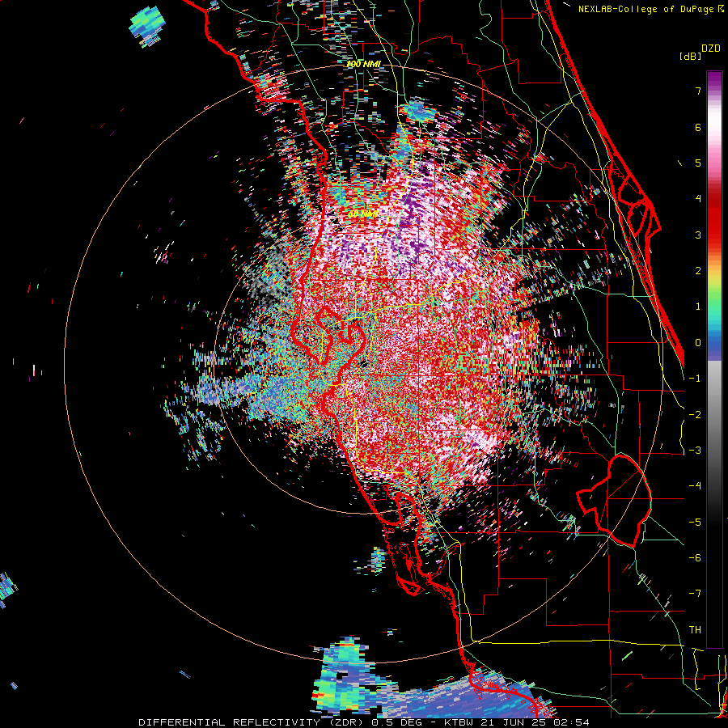Select the 50 NMI range ring label

pos(363,214)
